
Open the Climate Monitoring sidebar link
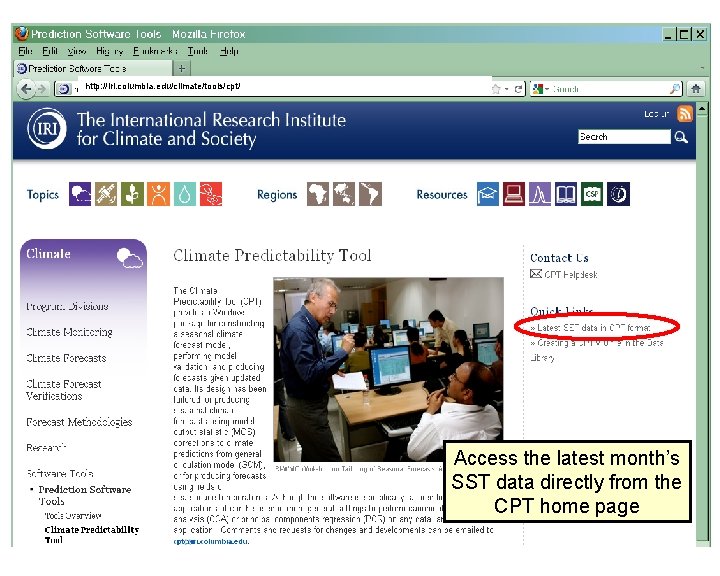coord(69,332)
